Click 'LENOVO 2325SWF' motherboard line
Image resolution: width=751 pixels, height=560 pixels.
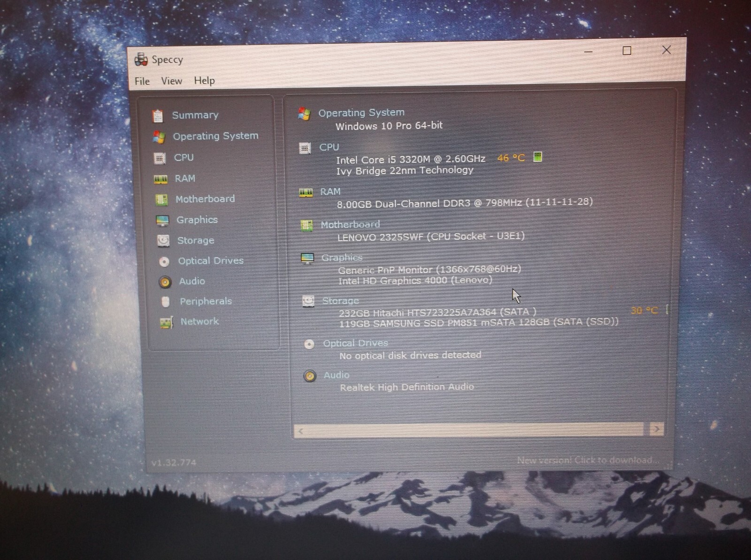click(x=431, y=236)
